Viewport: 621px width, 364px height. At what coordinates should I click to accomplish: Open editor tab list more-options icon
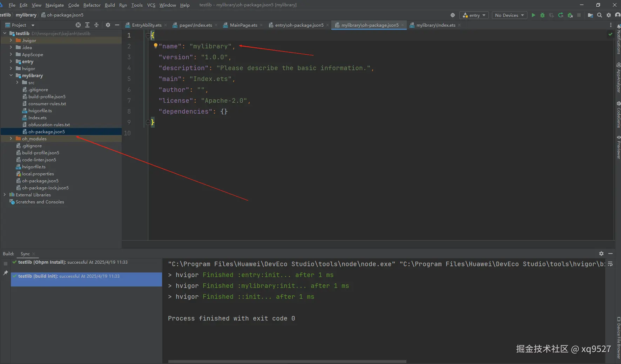[x=611, y=25]
